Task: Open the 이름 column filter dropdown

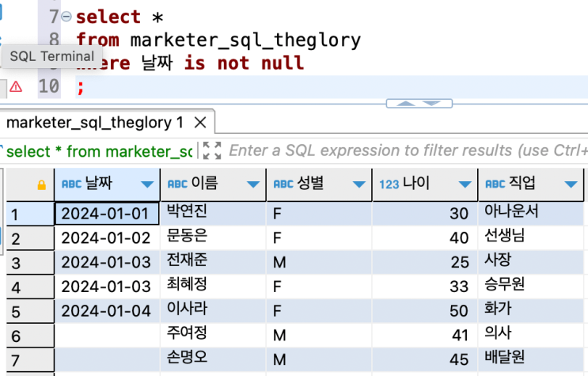Action: pos(253,184)
